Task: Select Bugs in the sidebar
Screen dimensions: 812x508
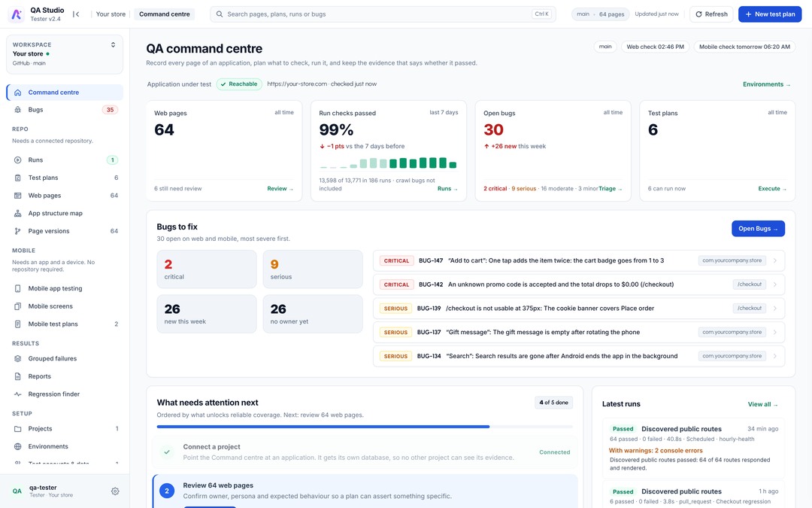Action: (x=65, y=110)
